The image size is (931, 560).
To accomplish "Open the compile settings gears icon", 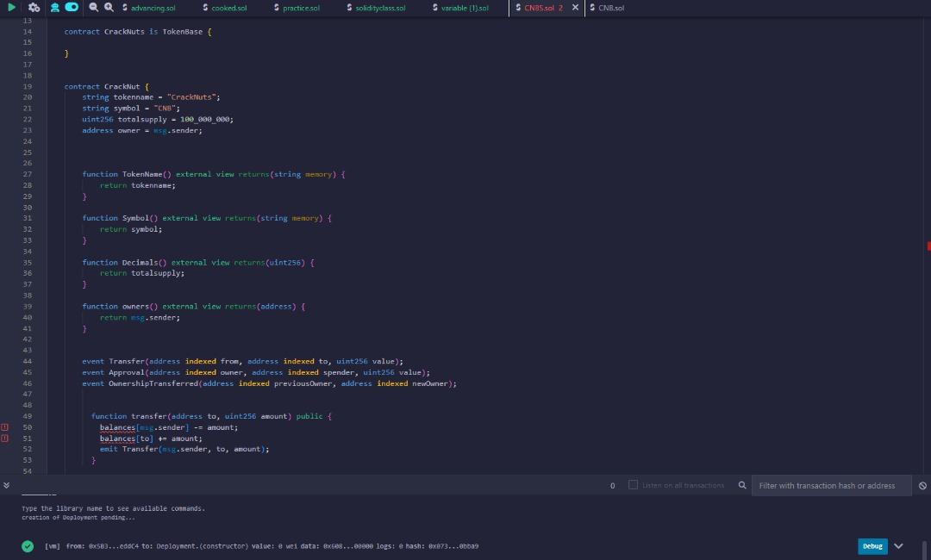I will click(x=34, y=8).
